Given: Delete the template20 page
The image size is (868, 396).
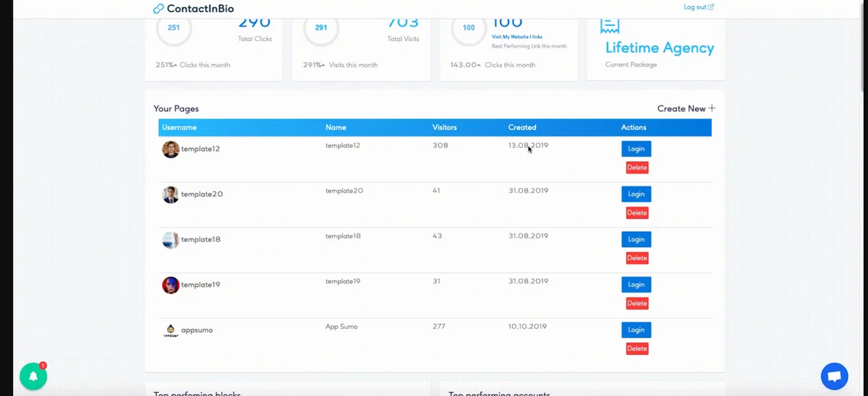Looking at the screenshot, I should 637,213.
